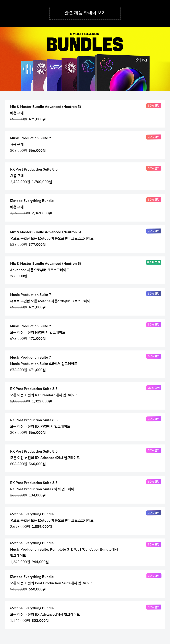
Task: Open Music Production Suite 7 MPS upgrade item
Action: pos(85,333)
